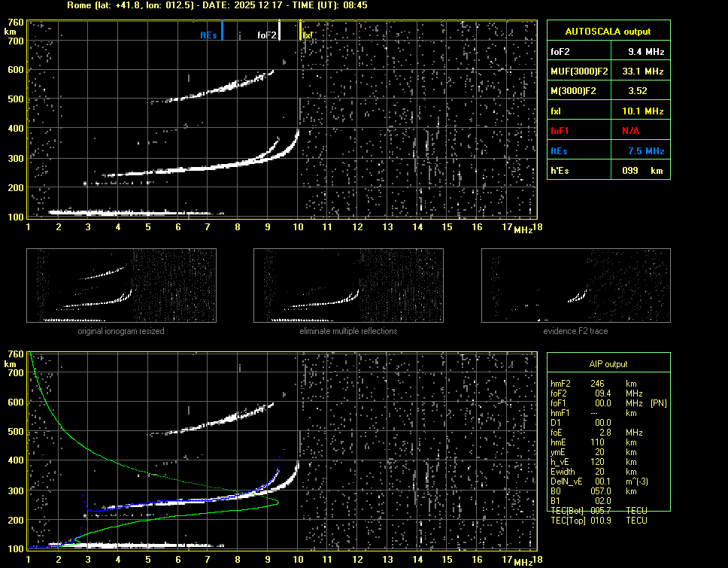Click the blue ftEs marker on top ionogram
The height and width of the screenshot is (568, 728).
tap(223, 30)
